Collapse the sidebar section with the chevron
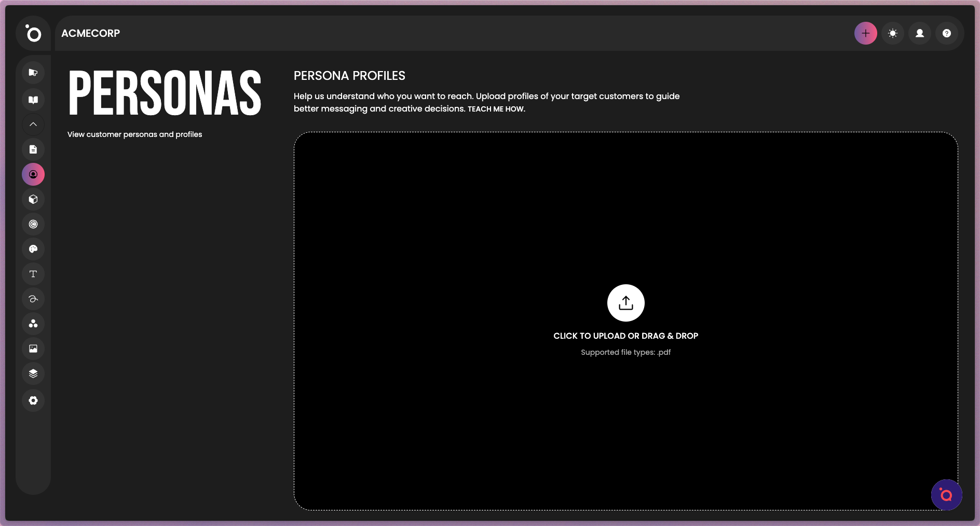Image resolution: width=980 pixels, height=526 pixels. pyautogui.click(x=33, y=124)
